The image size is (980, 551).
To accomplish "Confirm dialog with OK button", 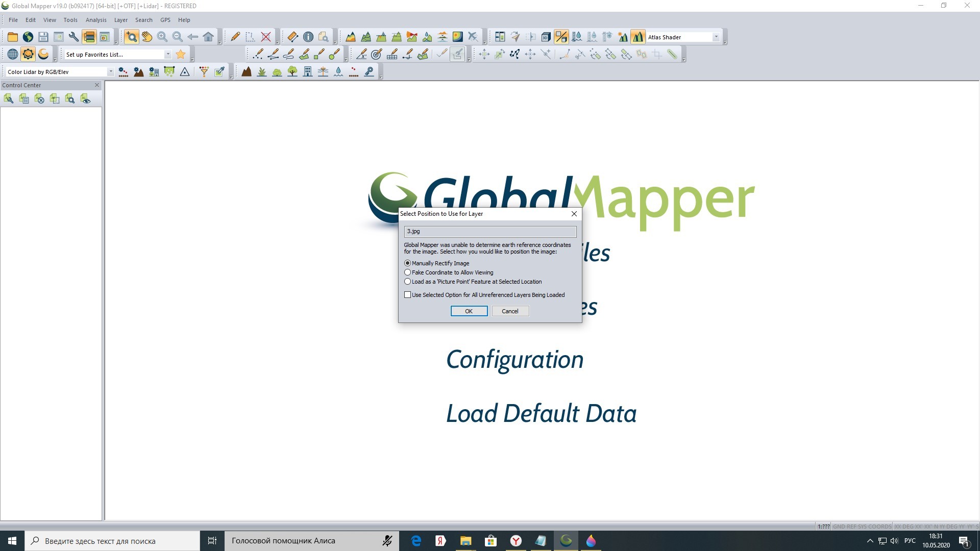I will point(469,311).
